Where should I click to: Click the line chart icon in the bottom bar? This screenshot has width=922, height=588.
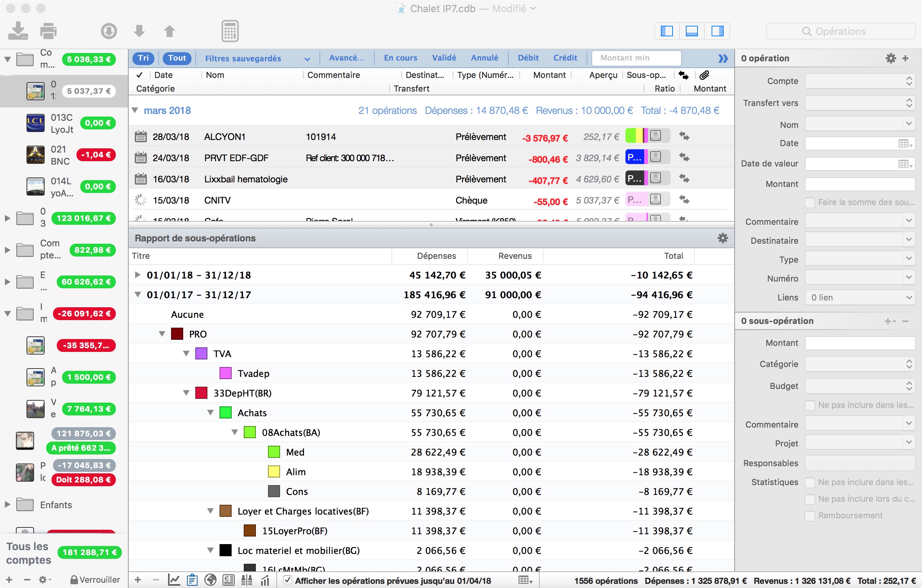coord(174,580)
